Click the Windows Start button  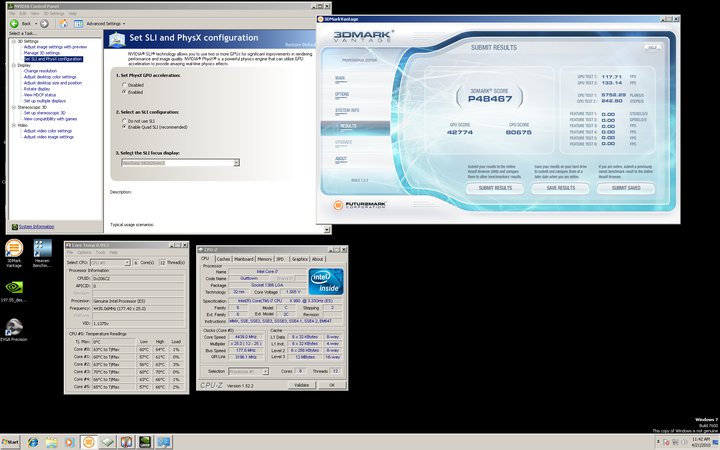click(13, 441)
